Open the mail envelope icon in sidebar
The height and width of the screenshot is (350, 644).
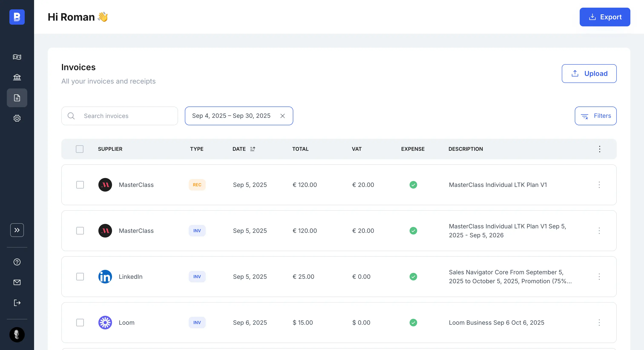coord(17,282)
